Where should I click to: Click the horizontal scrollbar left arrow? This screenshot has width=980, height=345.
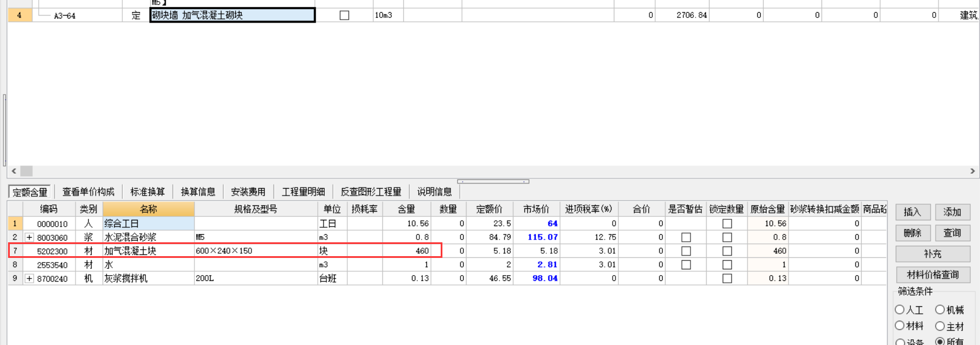pos(14,171)
